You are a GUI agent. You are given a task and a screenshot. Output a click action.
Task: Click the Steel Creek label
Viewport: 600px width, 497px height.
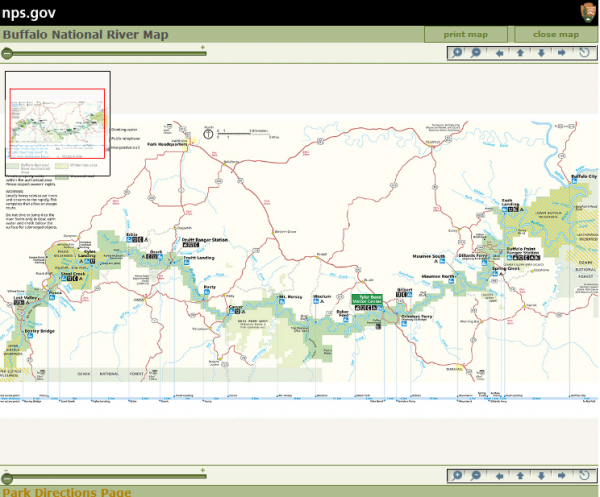73,274
